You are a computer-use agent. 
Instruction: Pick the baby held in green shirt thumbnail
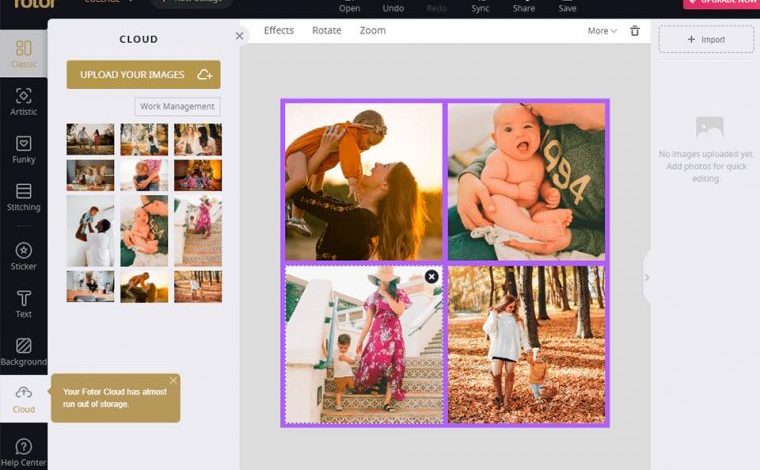click(x=144, y=231)
